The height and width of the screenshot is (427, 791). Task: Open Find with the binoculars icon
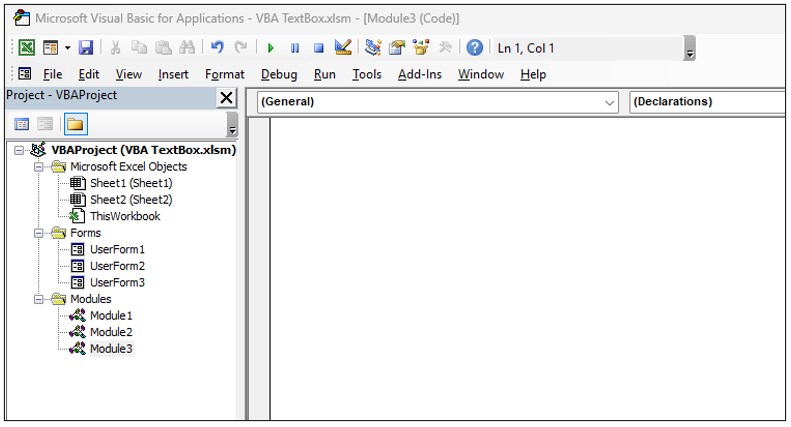[x=187, y=48]
